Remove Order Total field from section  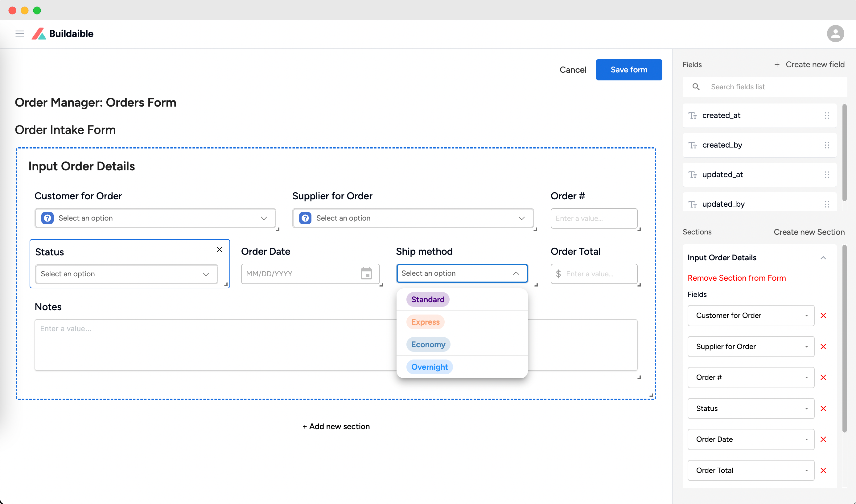coord(823,470)
